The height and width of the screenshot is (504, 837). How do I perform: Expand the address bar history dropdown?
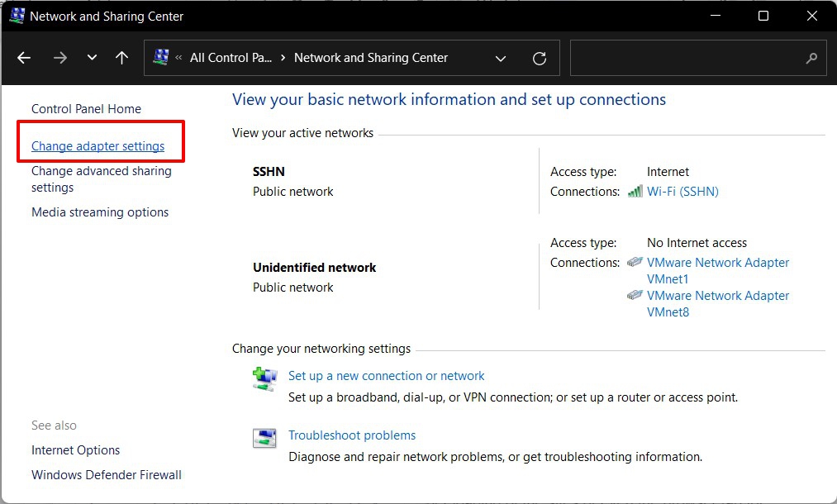[501, 59]
